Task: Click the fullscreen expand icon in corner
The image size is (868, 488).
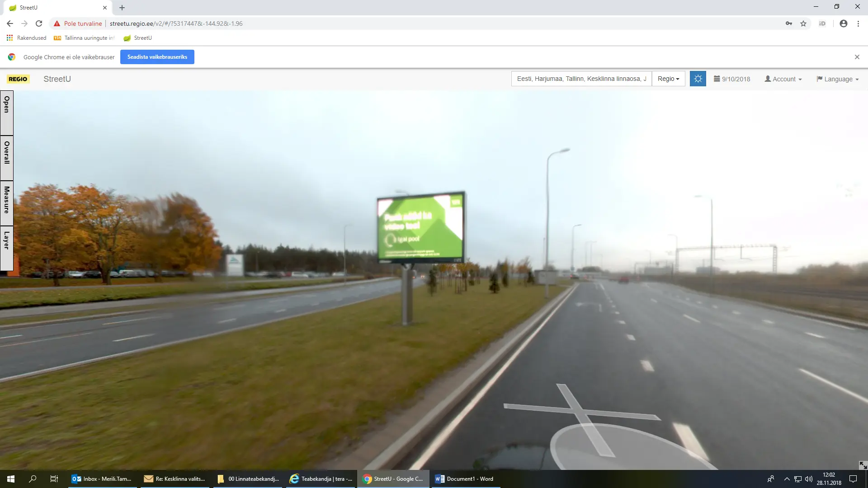Action: (863, 465)
